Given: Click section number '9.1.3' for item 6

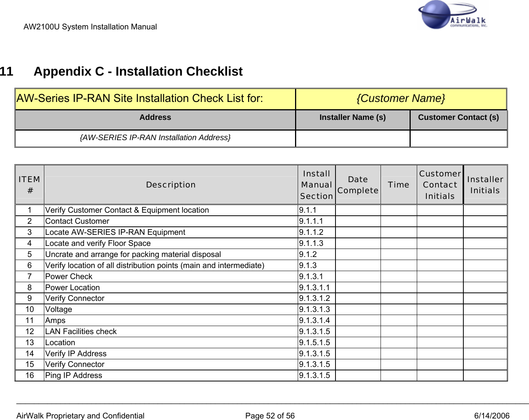Looking at the screenshot, I should point(308,266).
